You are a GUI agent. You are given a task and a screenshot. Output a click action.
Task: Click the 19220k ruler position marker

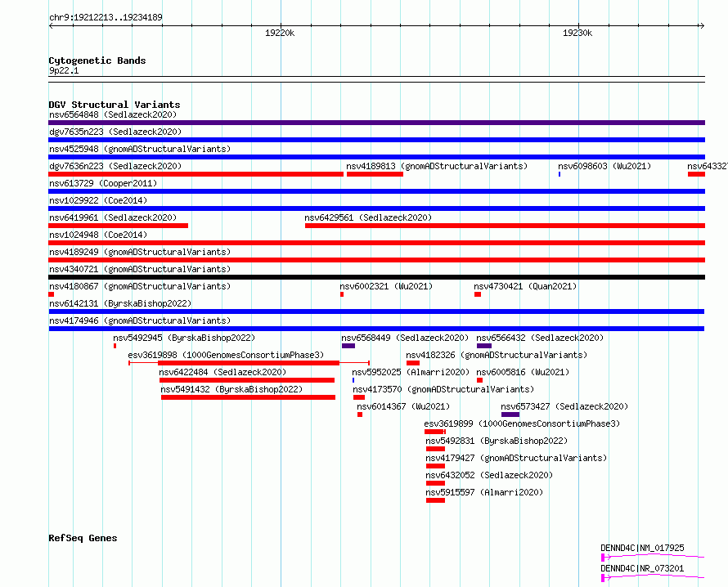point(280,33)
